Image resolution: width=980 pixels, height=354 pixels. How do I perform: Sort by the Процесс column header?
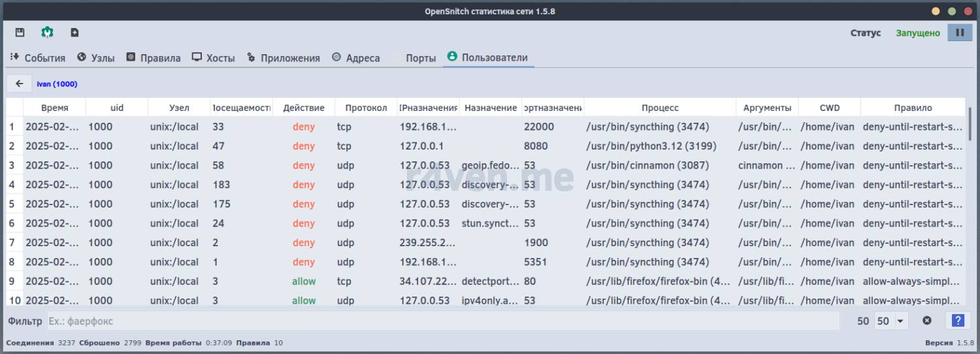tap(660, 108)
